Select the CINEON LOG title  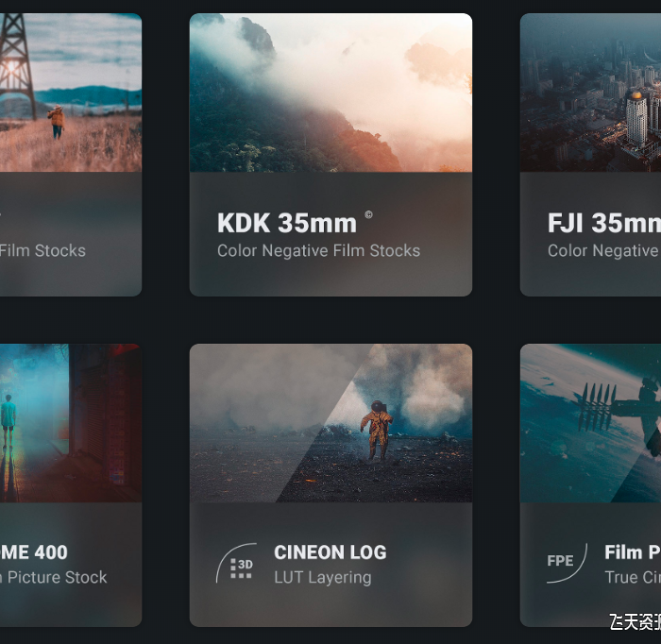click(x=330, y=552)
